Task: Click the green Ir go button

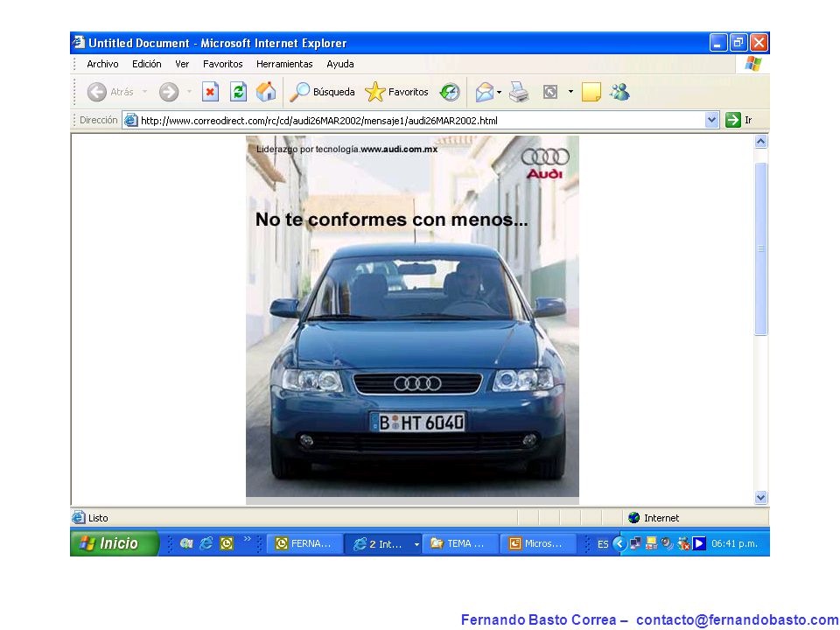Action: point(739,120)
